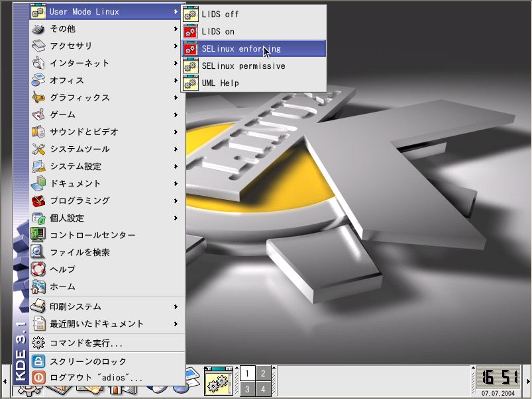Expand the インターネット submenu arrow
The height and width of the screenshot is (399, 532).
176,63
